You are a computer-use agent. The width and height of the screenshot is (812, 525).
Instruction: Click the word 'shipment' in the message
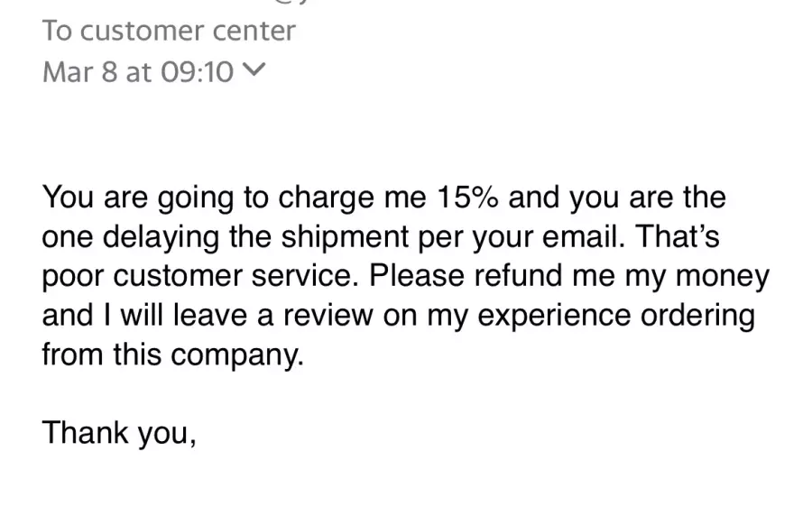pyautogui.click(x=345, y=237)
